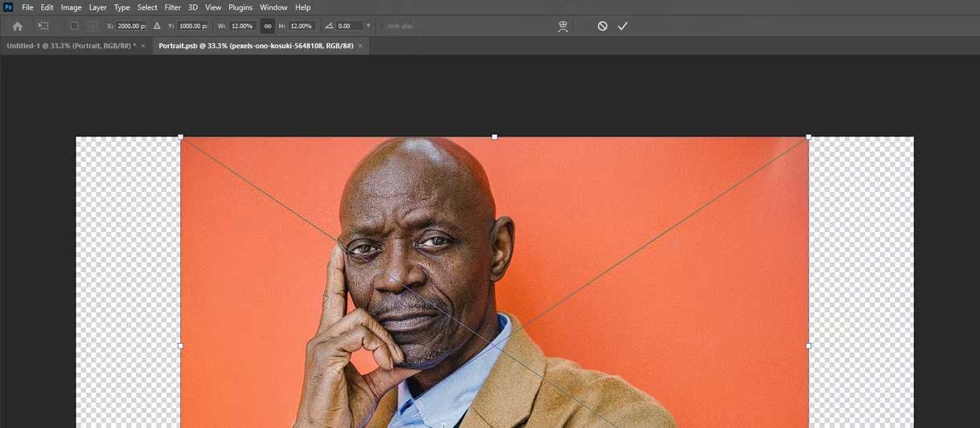Screen dimensions: 980x428
Task: Click the top-center transform handle
Action: (x=494, y=137)
